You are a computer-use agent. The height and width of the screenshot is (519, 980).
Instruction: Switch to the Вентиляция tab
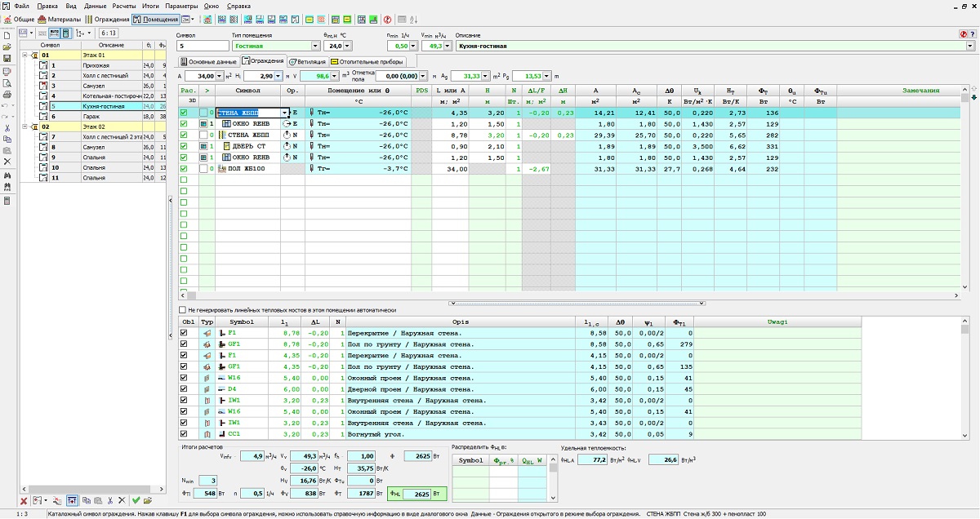[x=308, y=61]
